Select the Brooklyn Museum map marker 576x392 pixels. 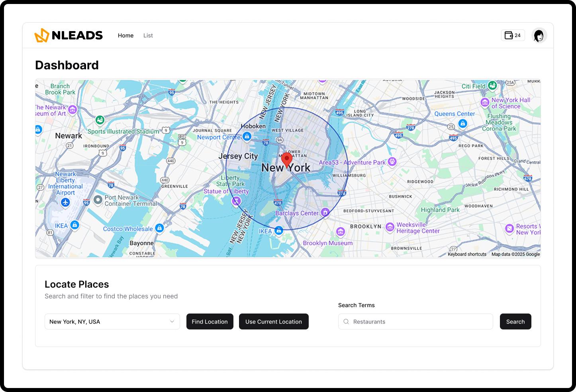coord(341,231)
